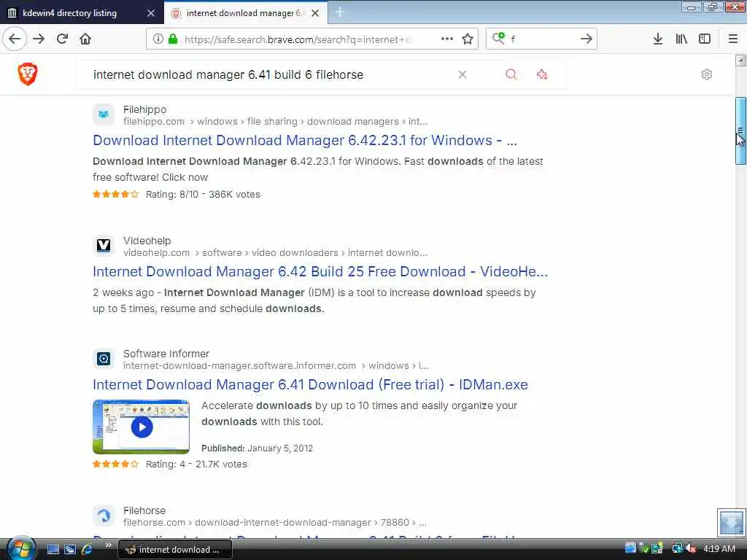Close the internet download manager tab
This screenshot has height=560, width=747.
pyautogui.click(x=315, y=13)
